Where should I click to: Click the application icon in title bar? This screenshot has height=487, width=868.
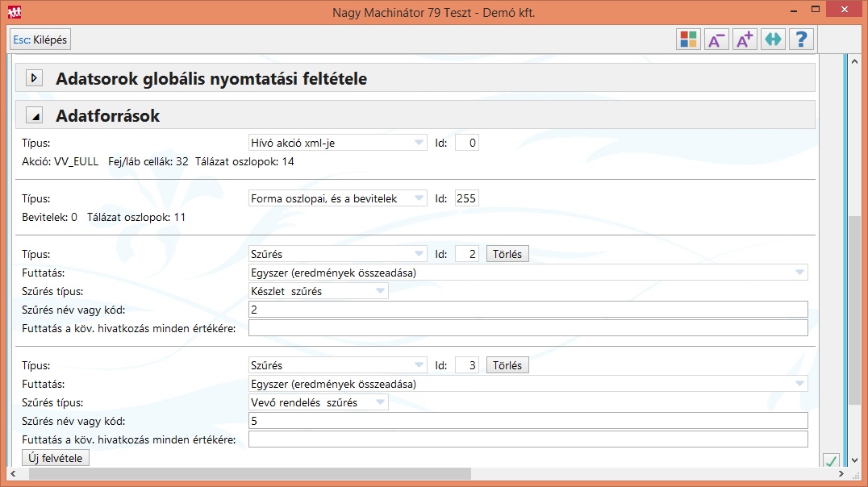15,12
